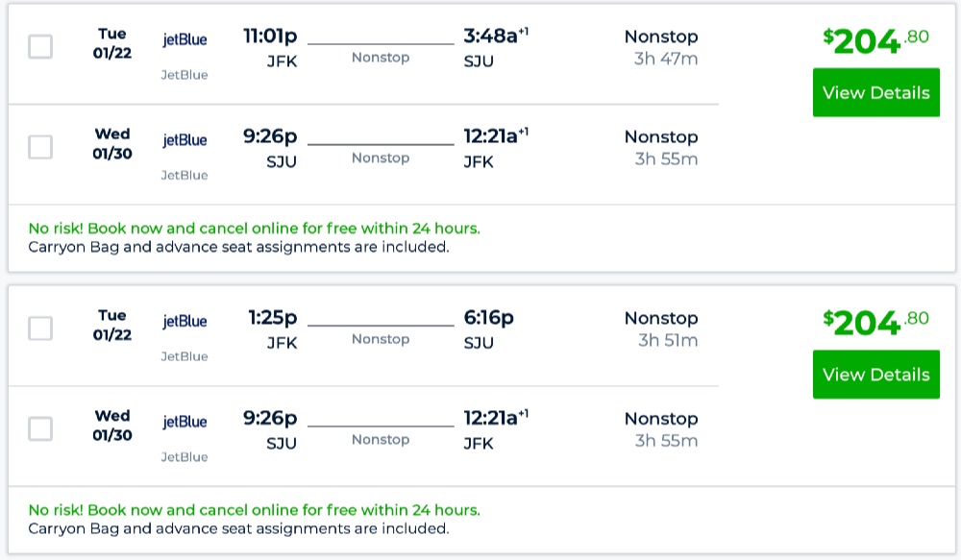Click the 11:01p JFK departure time
The image size is (961, 560).
[270, 37]
